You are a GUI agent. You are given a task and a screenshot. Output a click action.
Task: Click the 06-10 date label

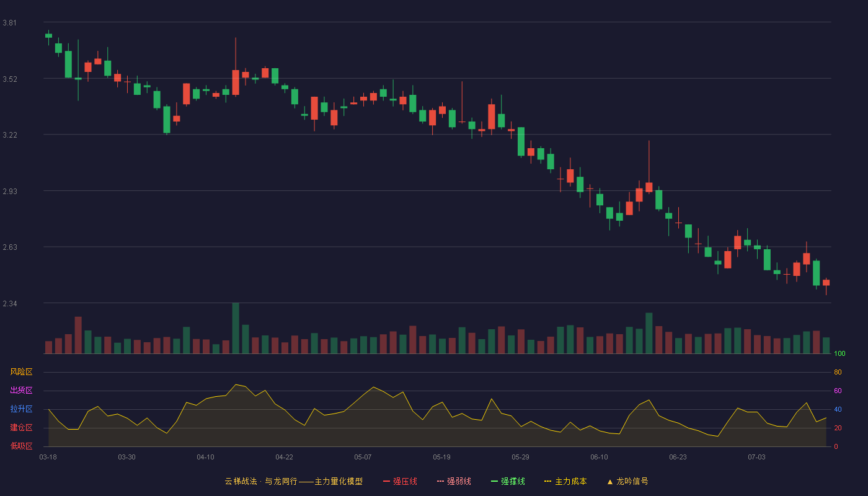click(599, 457)
